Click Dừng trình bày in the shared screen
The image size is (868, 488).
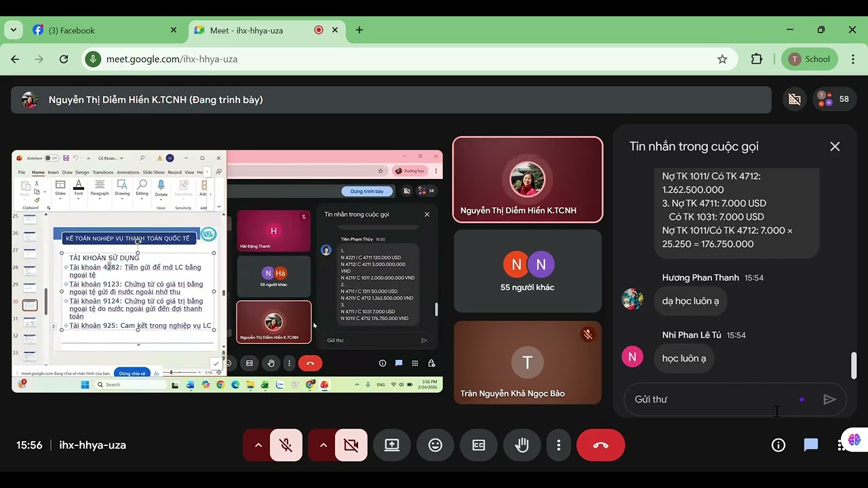367,191
